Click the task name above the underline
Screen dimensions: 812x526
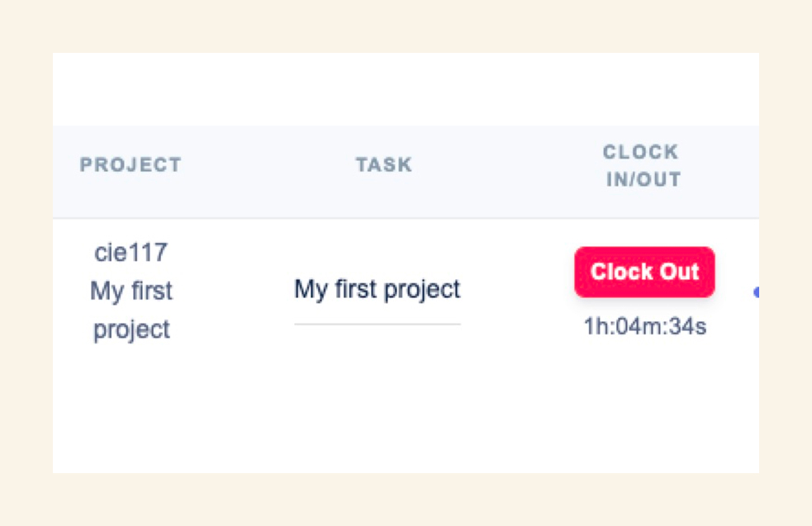(x=377, y=290)
